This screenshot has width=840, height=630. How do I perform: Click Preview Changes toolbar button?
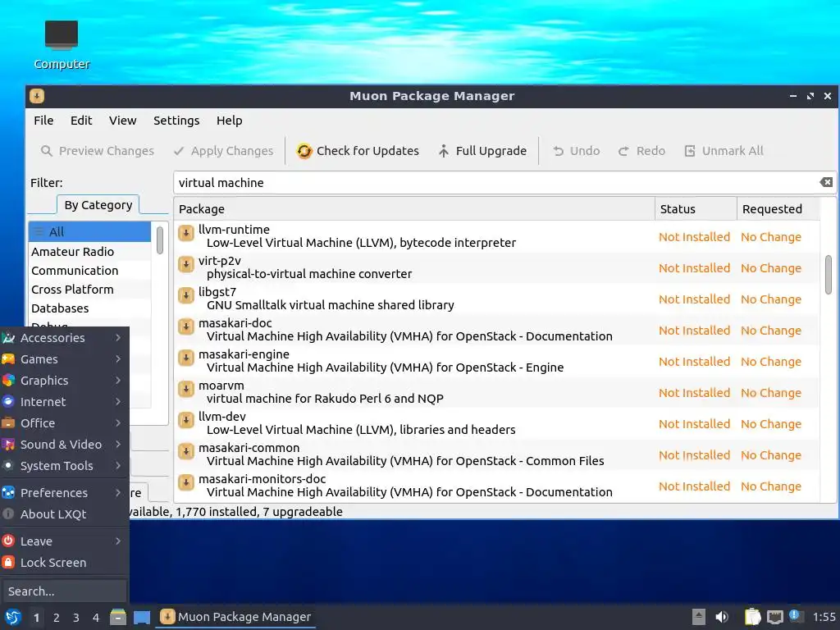(98, 151)
